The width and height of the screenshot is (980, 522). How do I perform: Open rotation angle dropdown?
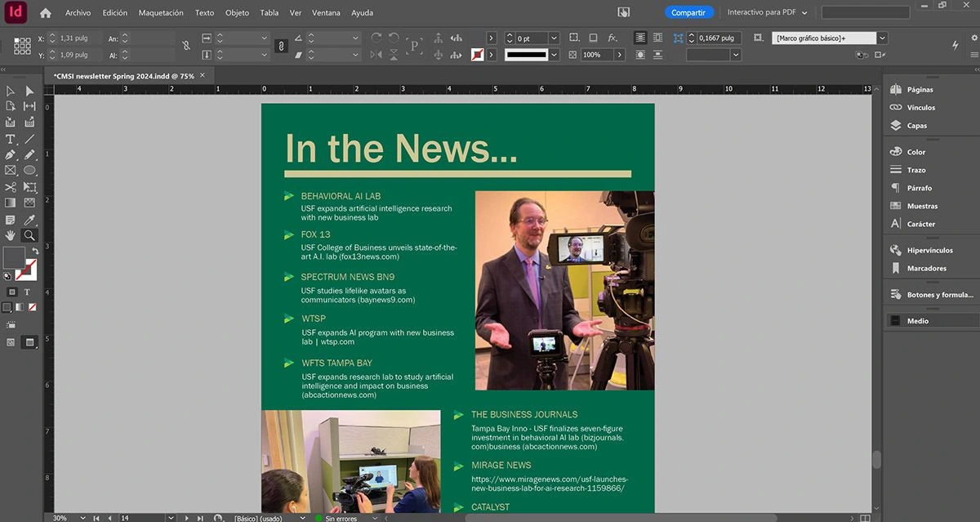coord(355,38)
